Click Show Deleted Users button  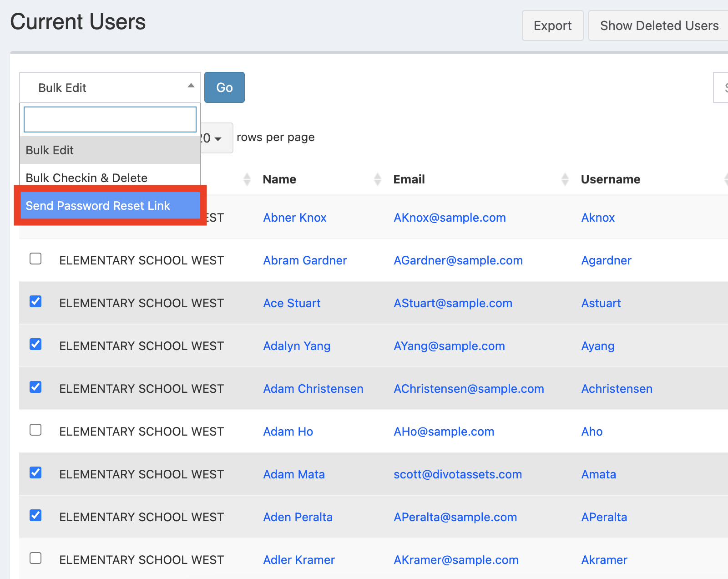point(659,25)
